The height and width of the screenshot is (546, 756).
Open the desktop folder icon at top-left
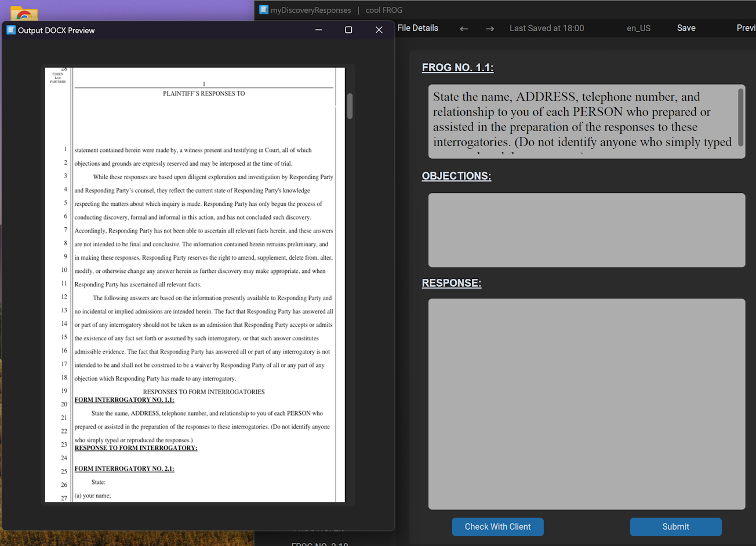point(24,13)
